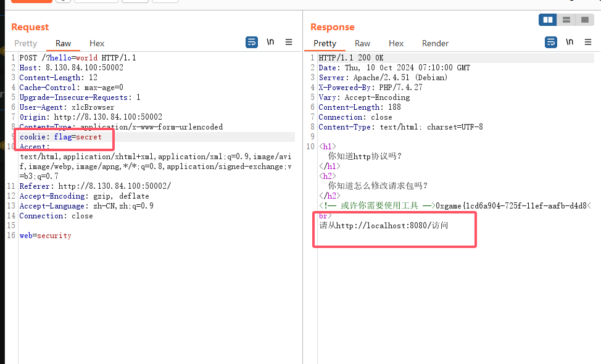
Task: Show non-printable characters in Request panel
Action: click(x=270, y=43)
